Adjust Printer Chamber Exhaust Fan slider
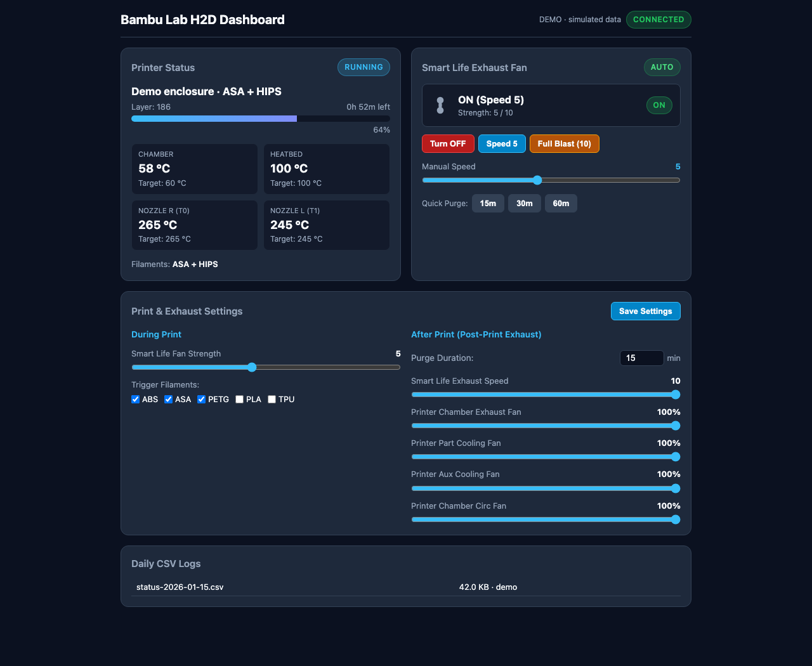The image size is (812, 666). coord(546,426)
